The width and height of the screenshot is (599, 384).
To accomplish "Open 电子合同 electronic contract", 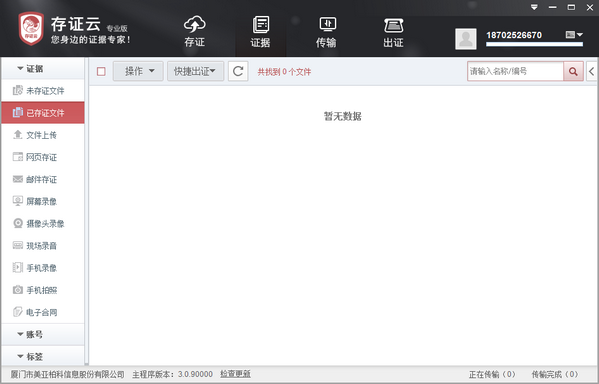I will (43, 312).
